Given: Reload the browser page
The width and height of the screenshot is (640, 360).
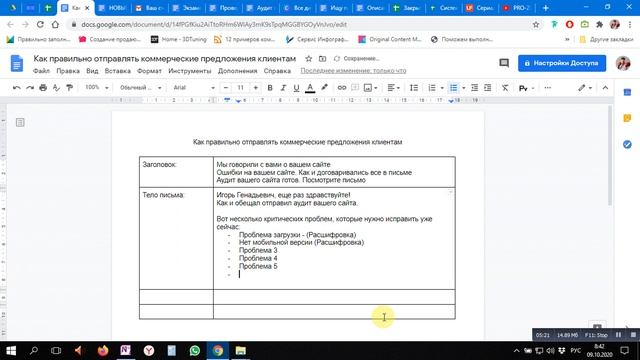Looking at the screenshot, I should 40,24.
